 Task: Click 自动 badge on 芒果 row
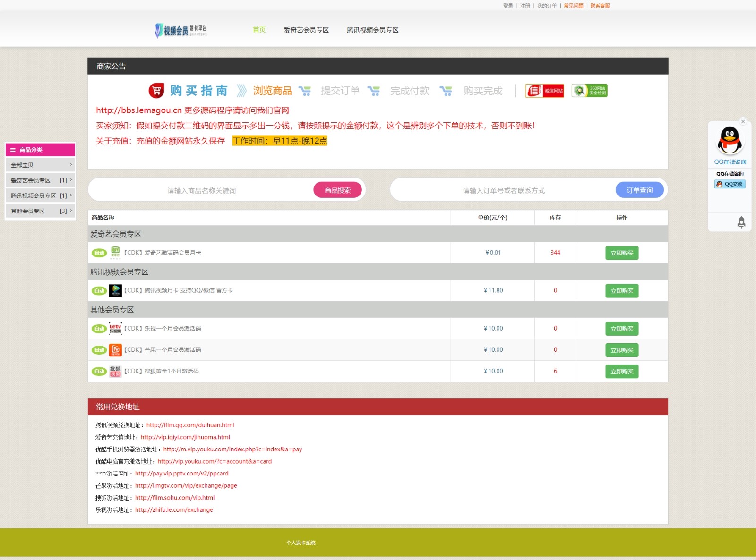99,350
